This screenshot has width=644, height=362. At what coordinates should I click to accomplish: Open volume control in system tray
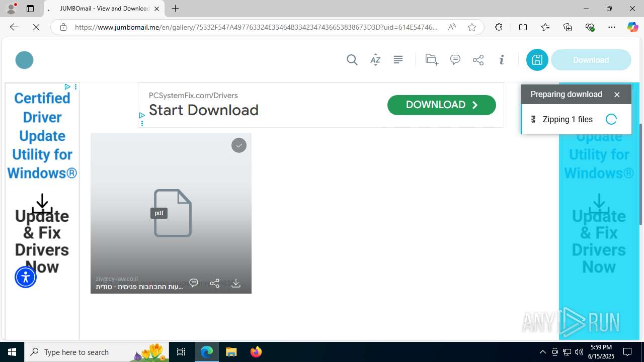pyautogui.click(x=579, y=352)
